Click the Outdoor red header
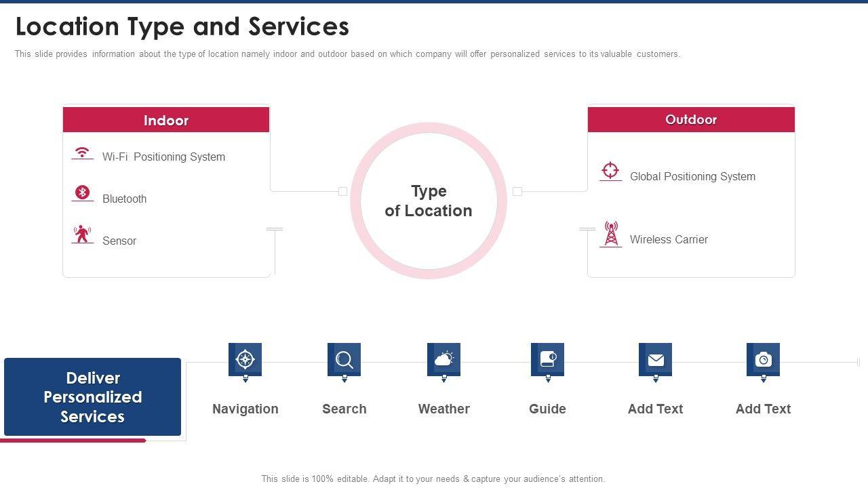This screenshot has height=488, width=868. pos(691,119)
